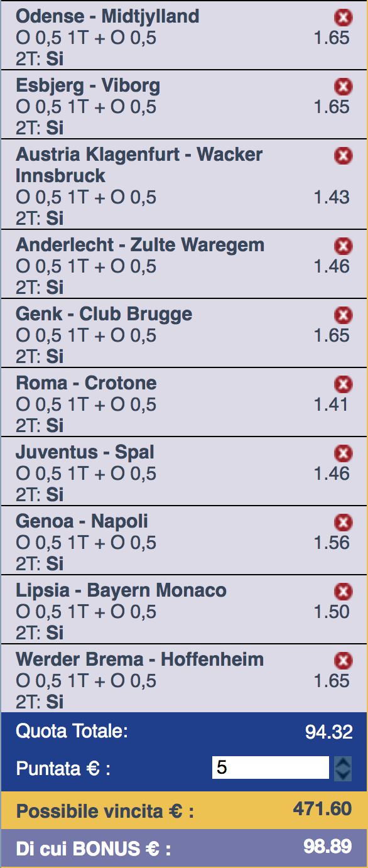Click the Di cui BONUS value 98.89
368x868 pixels.
click(327, 846)
